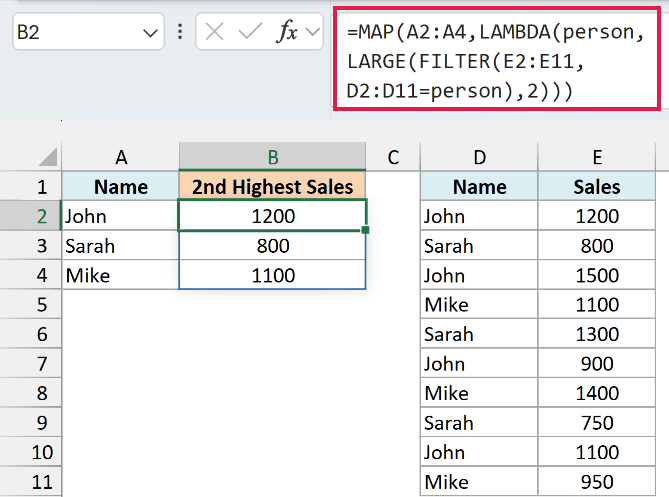The width and height of the screenshot is (669, 497).
Task: Select cell E2 with value 1200
Action: pyautogui.click(x=596, y=216)
